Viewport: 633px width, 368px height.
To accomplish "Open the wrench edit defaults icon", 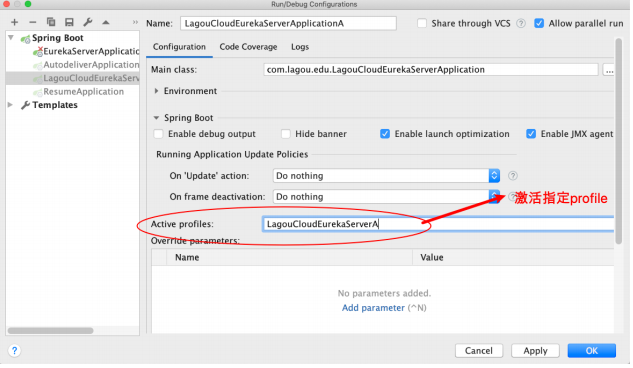I will [88, 22].
